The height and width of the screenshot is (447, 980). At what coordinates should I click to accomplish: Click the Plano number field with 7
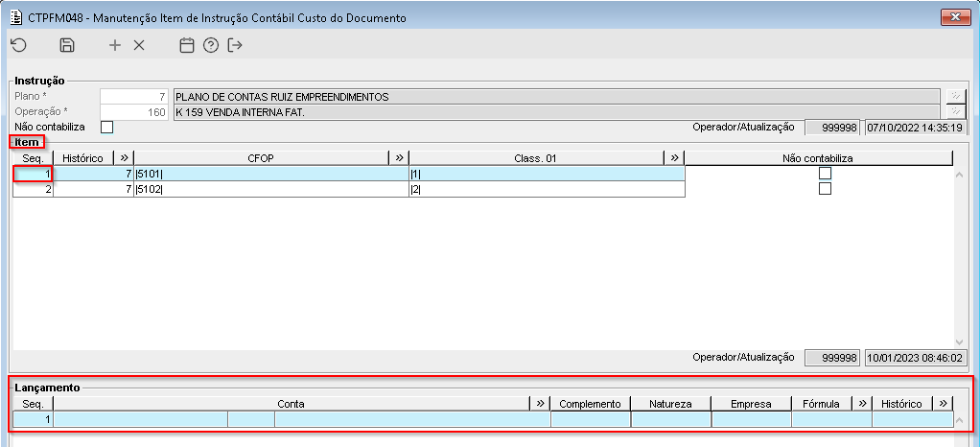[134, 97]
